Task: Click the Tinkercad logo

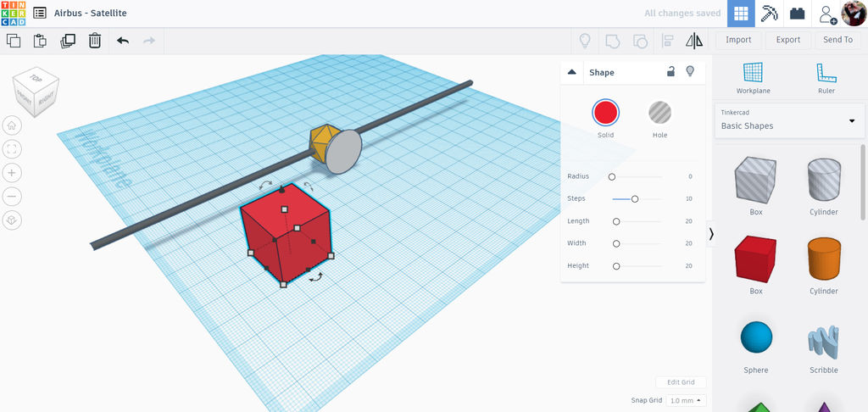Action: [13, 13]
